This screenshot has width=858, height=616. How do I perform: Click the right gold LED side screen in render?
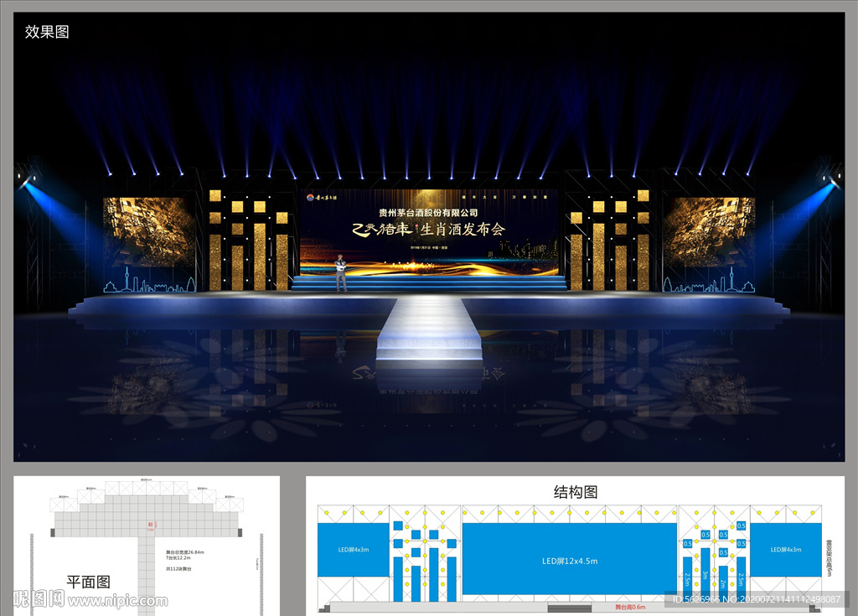coord(709,232)
